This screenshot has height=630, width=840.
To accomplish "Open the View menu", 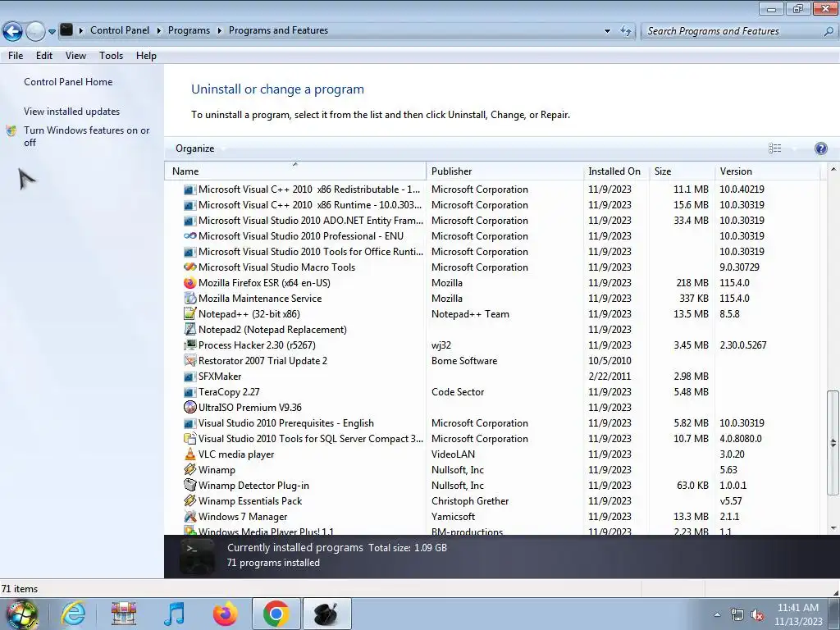I will 75,56.
